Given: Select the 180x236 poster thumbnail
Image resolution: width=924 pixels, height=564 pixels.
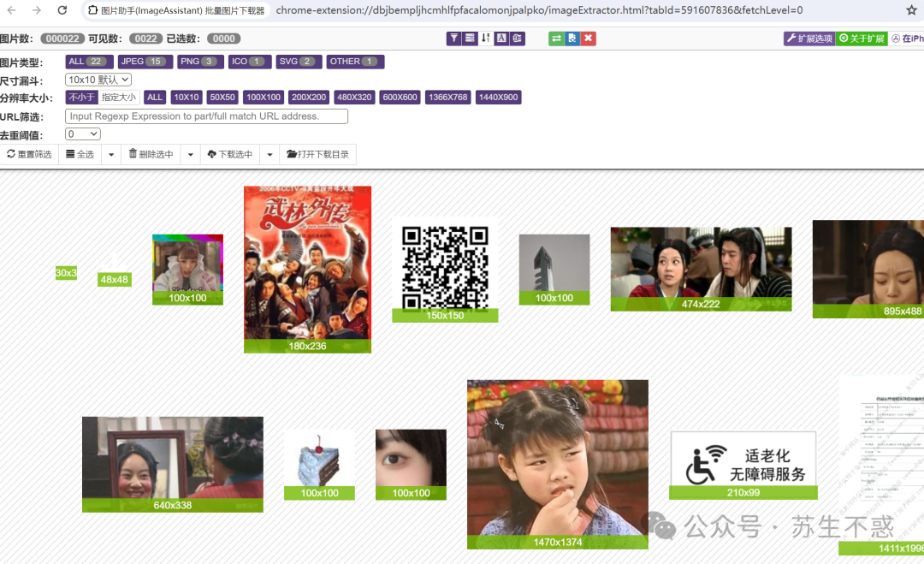Looking at the screenshot, I should pyautogui.click(x=308, y=270).
